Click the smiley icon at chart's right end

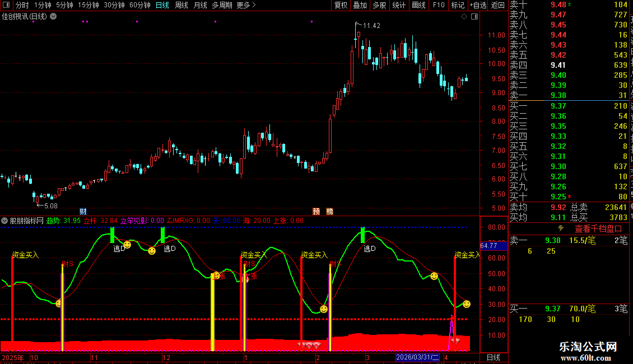pos(466,304)
